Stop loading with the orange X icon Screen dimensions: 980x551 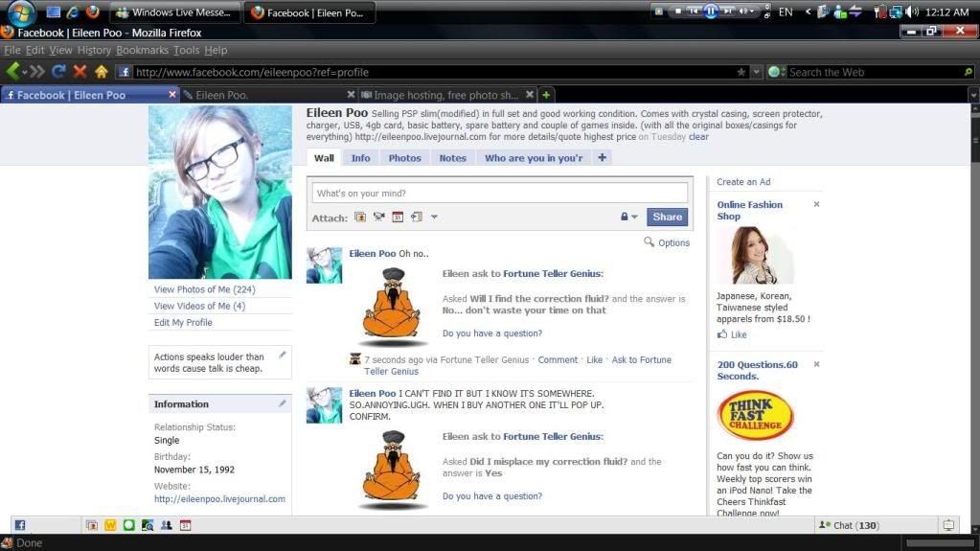click(x=80, y=71)
